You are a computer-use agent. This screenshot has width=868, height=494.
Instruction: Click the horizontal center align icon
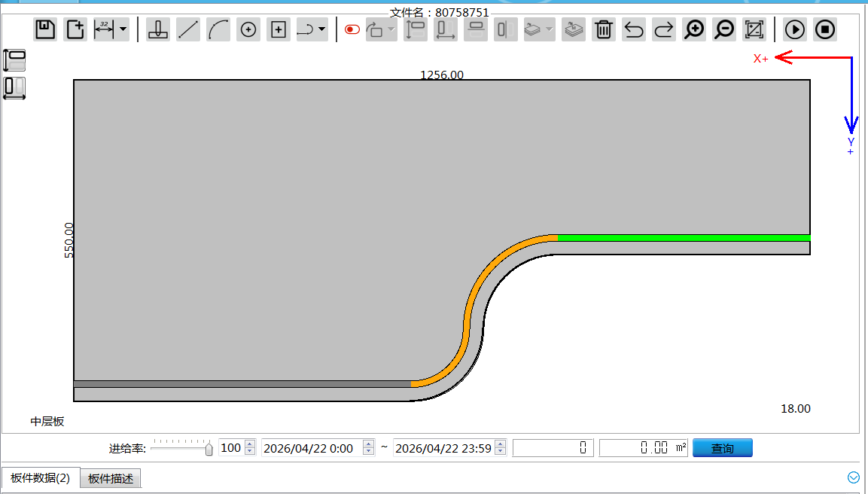(505, 29)
